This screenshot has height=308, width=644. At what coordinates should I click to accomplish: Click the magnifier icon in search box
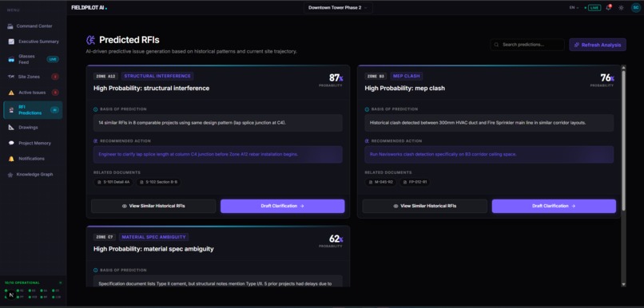(496, 45)
